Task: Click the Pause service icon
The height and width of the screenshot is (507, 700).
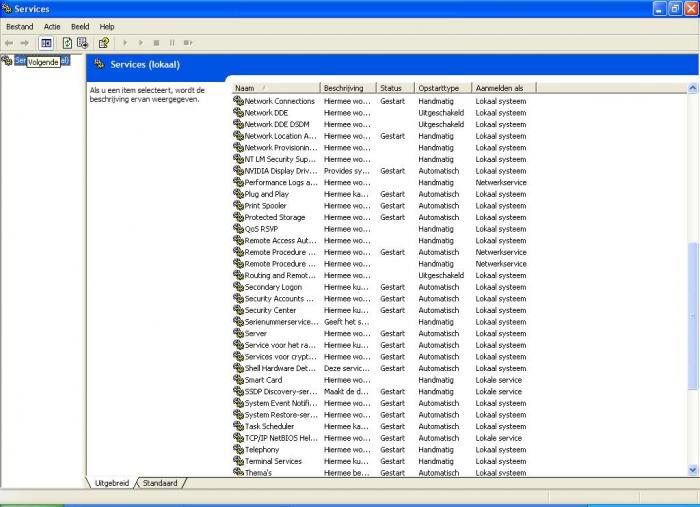Action: pos(172,43)
